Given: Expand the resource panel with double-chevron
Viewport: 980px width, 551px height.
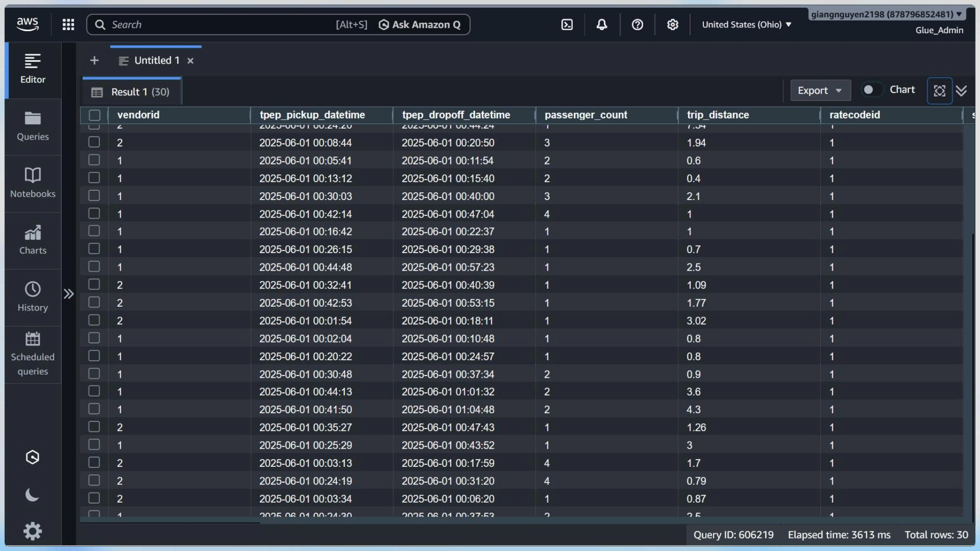Looking at the screenshot, I should point(68,294).
